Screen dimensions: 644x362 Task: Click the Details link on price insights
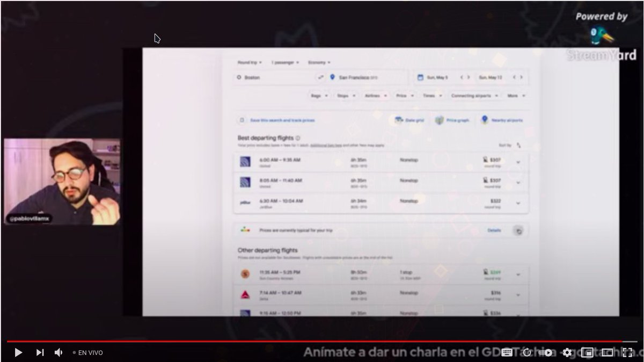[x=494, y=230]
